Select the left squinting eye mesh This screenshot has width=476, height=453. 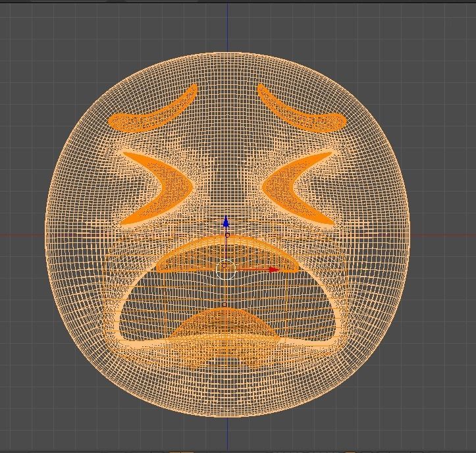(157, 188)
